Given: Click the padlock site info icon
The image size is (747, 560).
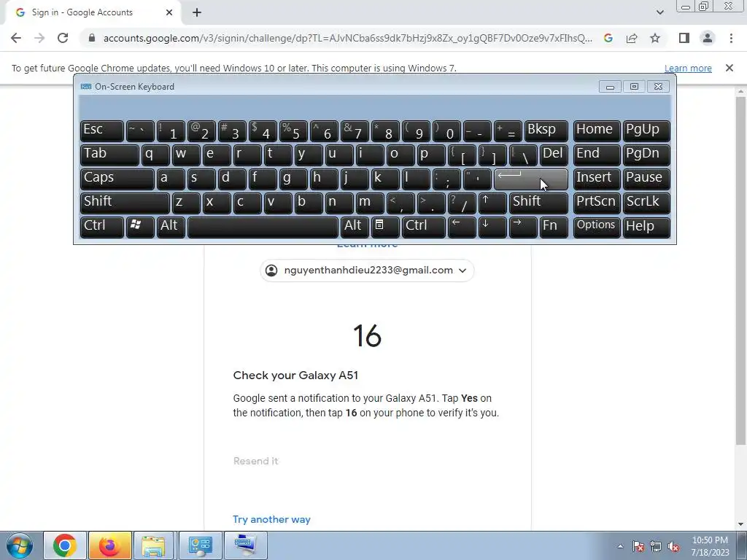Looking at the screenshot, I should [x=92, y=38].
